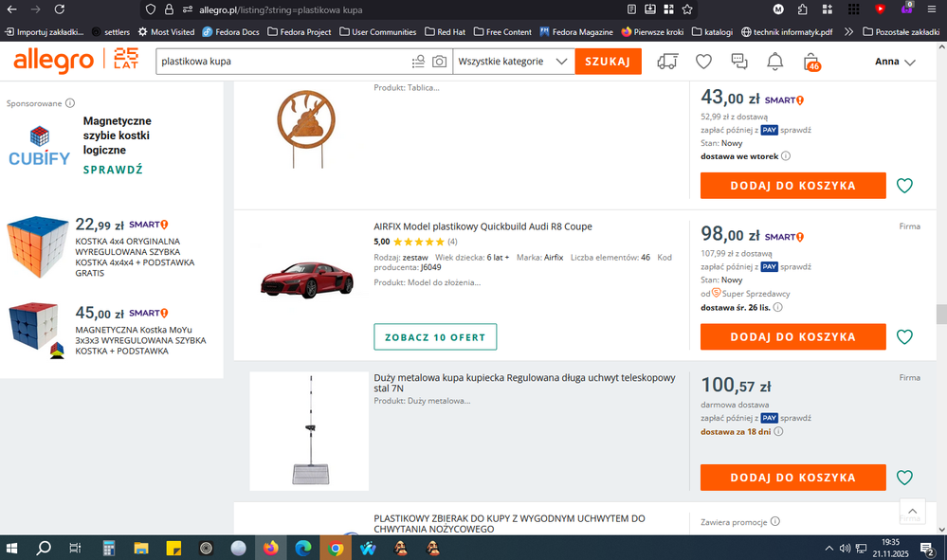Expand the hidden bookmarks overflow chevron

click(847, 31)
